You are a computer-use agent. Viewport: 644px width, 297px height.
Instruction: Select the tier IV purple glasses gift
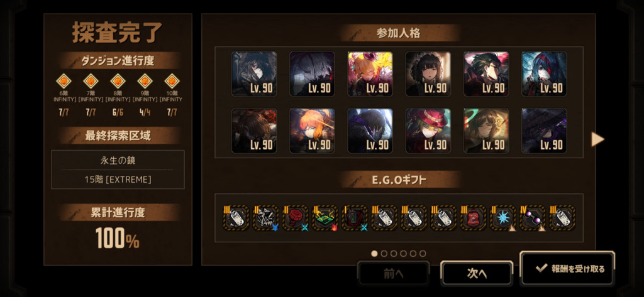[533, 218]
